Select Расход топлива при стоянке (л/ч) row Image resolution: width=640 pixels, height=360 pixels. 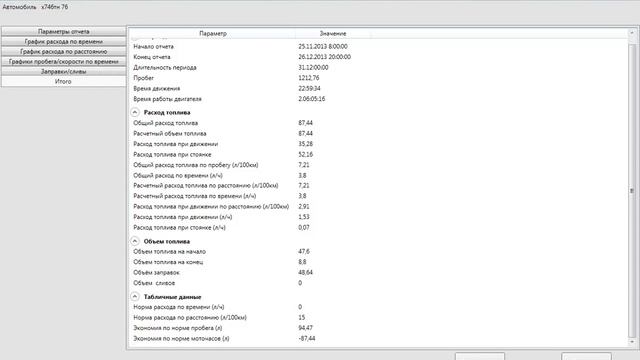379,228
